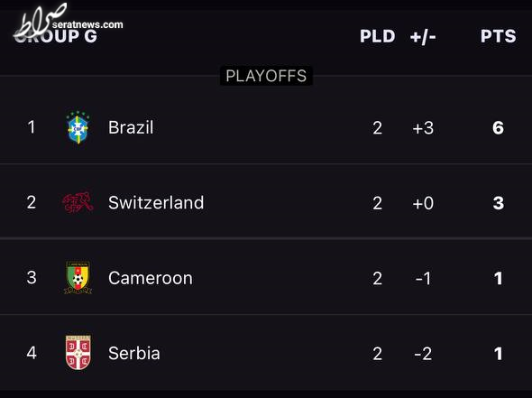Open the Serbia team page
Image resolution: width=532 pixels, height=398 pixels.
point(134,353)
